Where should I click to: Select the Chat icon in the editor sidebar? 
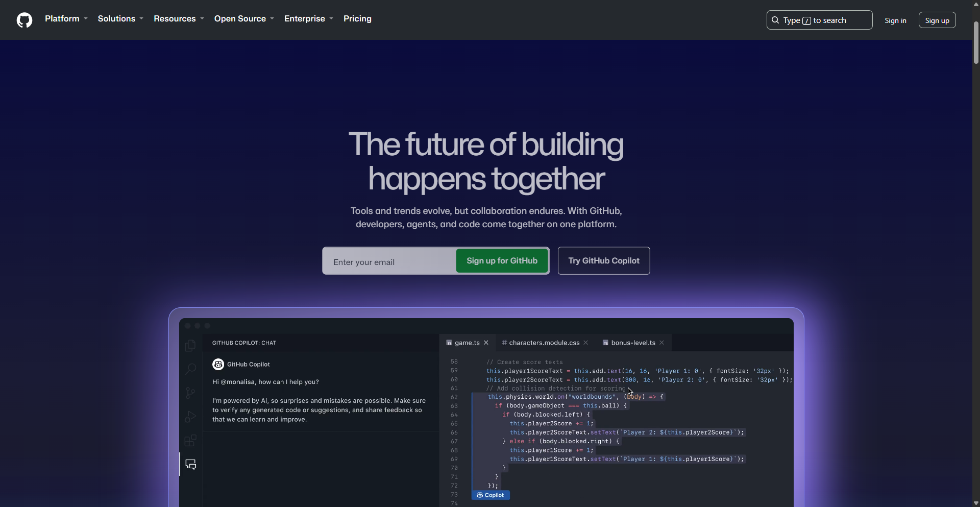191,465
